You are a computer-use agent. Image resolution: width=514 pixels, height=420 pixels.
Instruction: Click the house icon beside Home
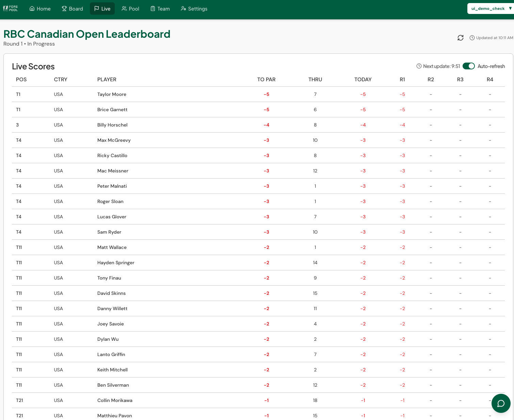click(x=32, y=9)
